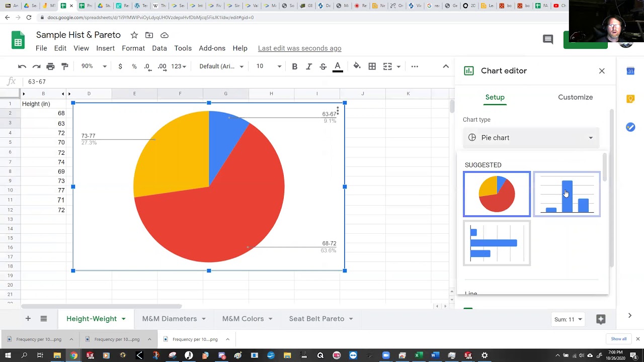Open M&M Diameters tab dropdown arrow
644x362 pixels.
click(203, 319)
